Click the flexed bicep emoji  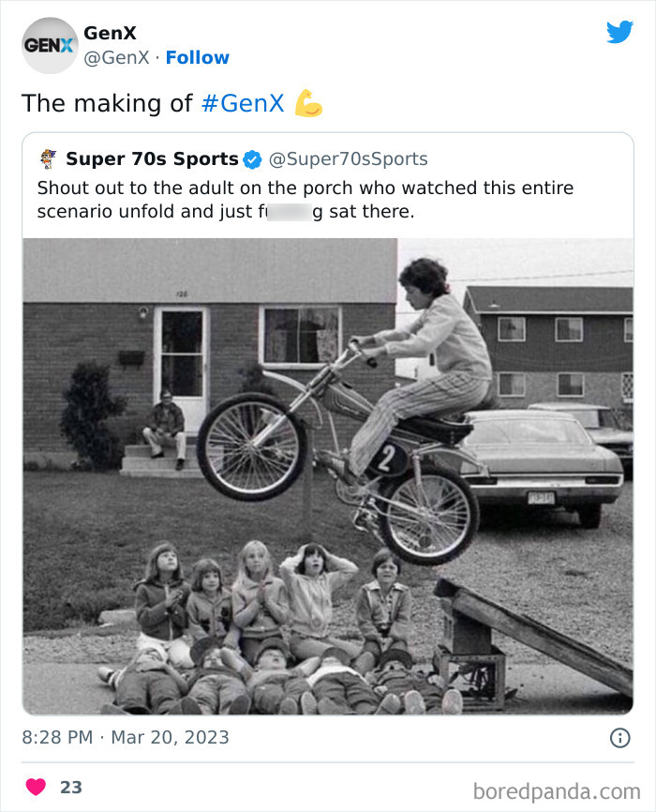point(308,103)
